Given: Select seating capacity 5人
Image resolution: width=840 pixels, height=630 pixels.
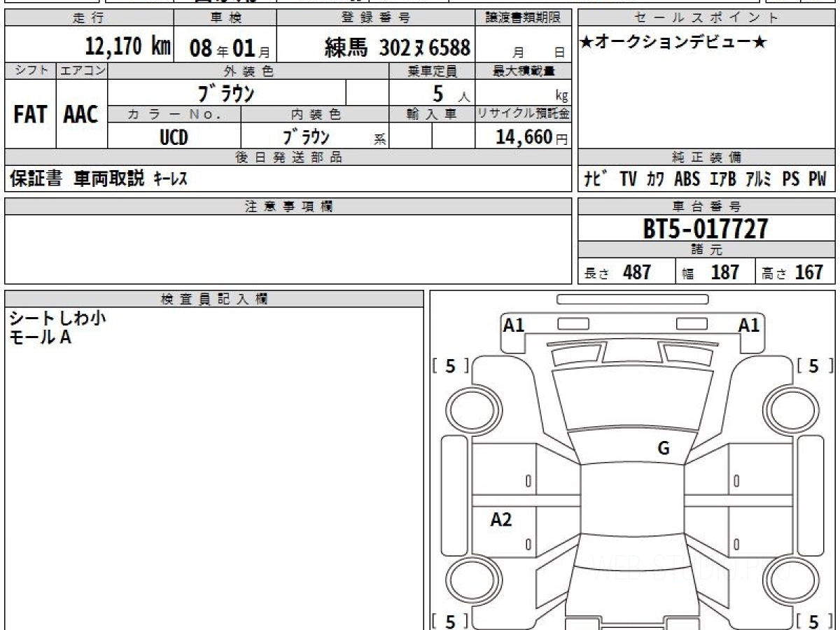Looking at the screenshot, I should coord(451,94).
